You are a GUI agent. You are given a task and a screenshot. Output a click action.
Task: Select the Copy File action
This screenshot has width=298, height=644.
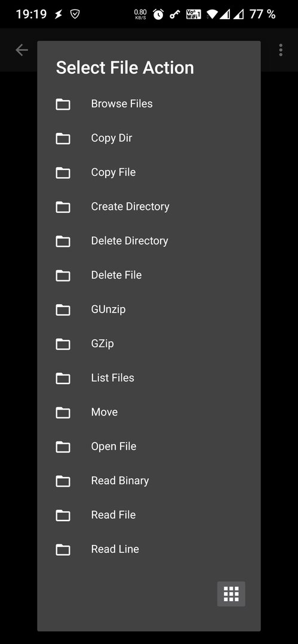(149, 172)
